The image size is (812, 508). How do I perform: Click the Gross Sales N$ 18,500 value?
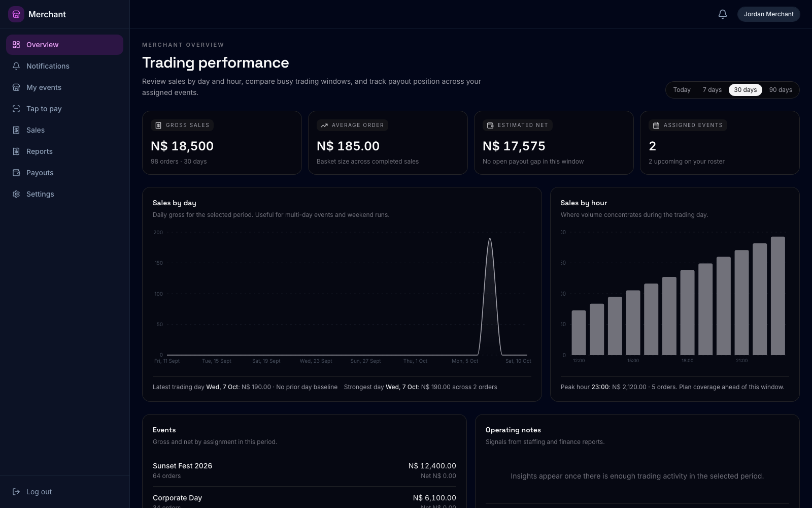coord(182,146)
